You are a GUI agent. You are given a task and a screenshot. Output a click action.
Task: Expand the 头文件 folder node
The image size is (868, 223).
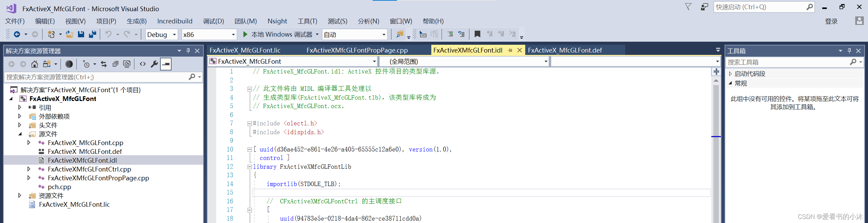(x=20, y=125)
